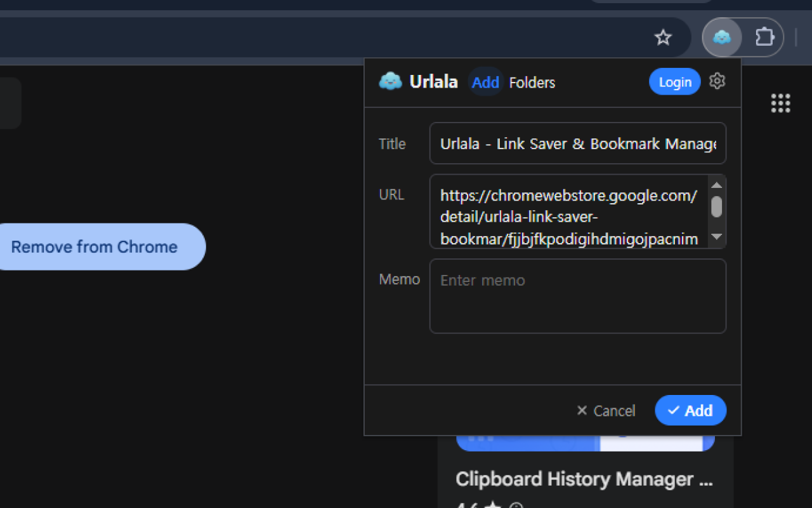Open the Chrome extensions puzzle icon

(x=764, y=37)
